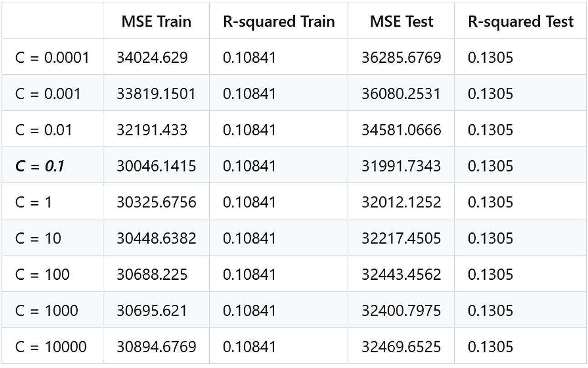The width and height of the screenshot is (588, 368).
Task: Click the value 32217.4505 in the C = 10 row
Action: 401,238
